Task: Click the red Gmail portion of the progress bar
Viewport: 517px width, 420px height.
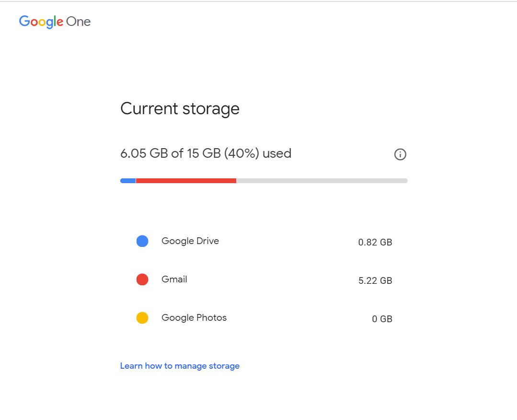Action: pos(187,180)
